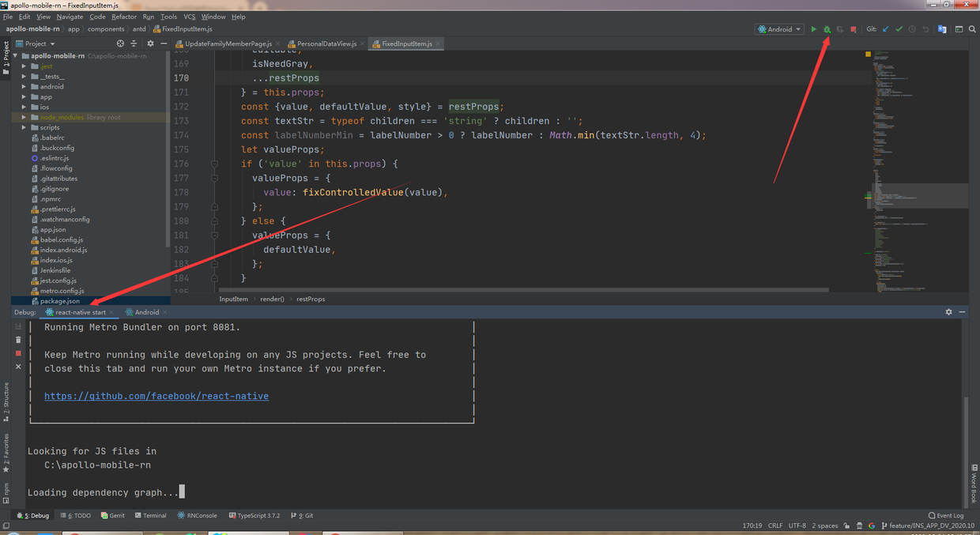Open Debug panel settings gear
980x535 pixels.
[x=948, y=312]
